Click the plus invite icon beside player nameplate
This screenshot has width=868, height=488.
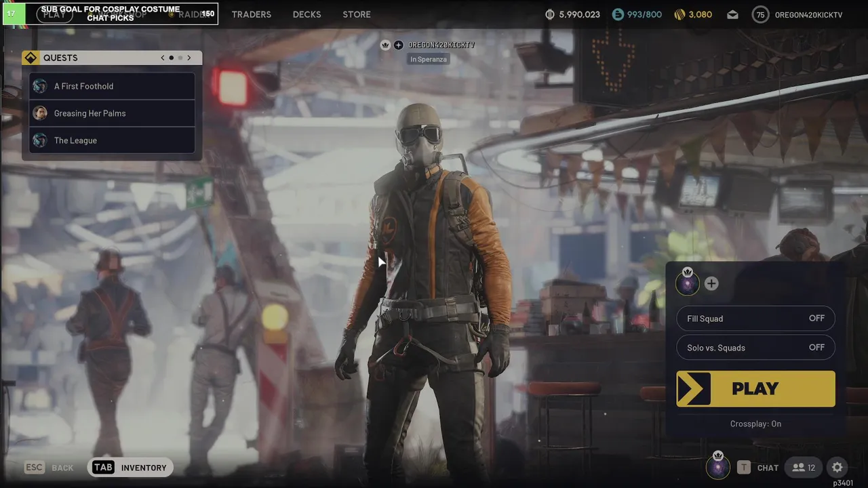pos(399,45)
